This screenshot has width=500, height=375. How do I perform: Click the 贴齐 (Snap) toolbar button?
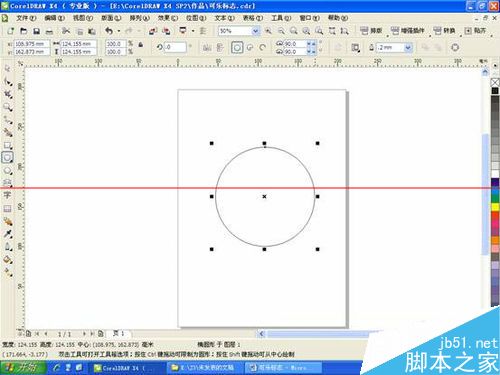tap(475, 31)
